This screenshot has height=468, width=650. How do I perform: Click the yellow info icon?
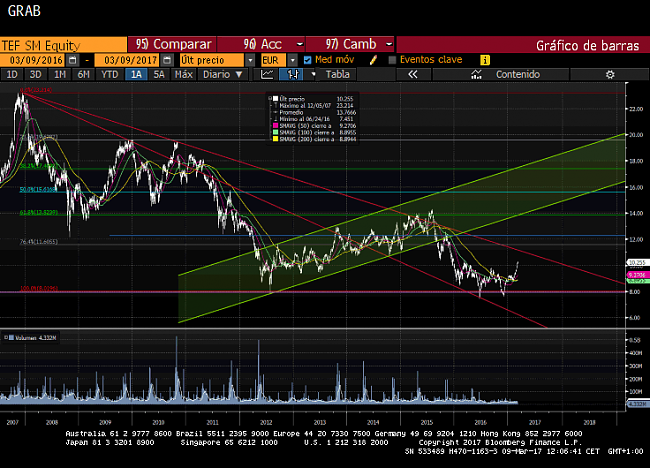pos(485,60)
